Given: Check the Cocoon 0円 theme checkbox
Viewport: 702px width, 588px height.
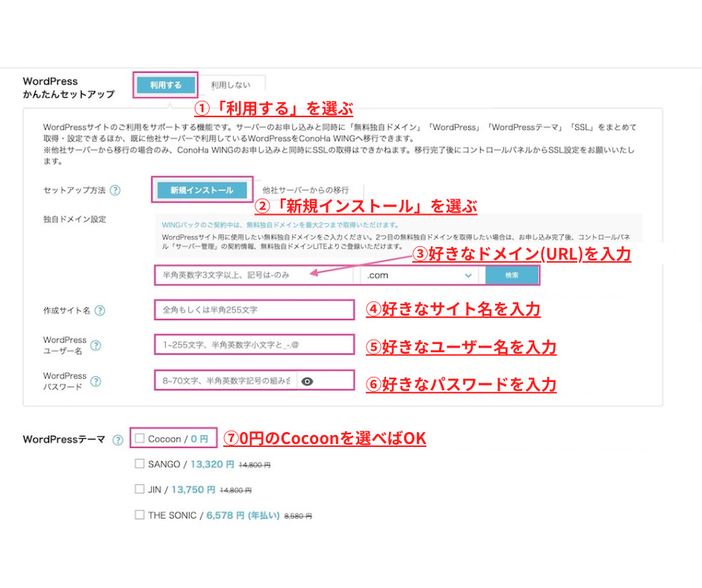Looking at the screenshot, I should coord(140,439).
